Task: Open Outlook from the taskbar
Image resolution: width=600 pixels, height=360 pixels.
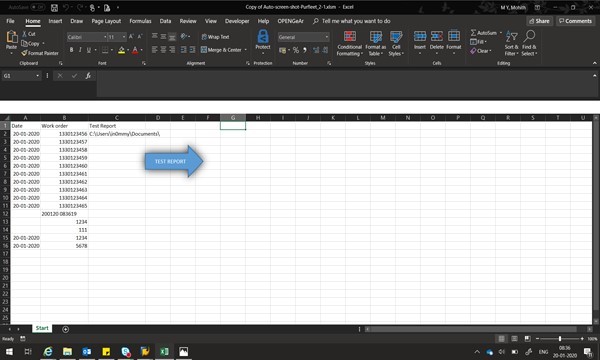Action: pyautogui.click(x=86, y=352)
